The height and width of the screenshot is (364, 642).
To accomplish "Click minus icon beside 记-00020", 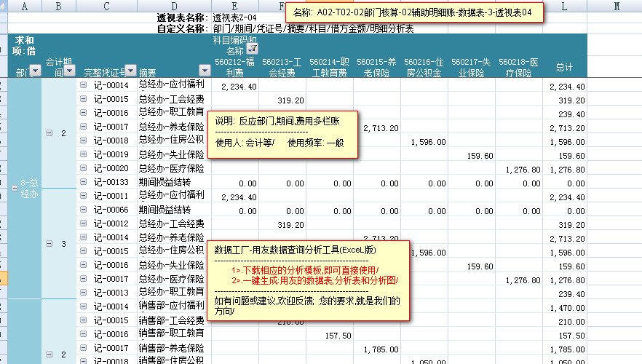I will pyautogui.click(x=84, y=168).
